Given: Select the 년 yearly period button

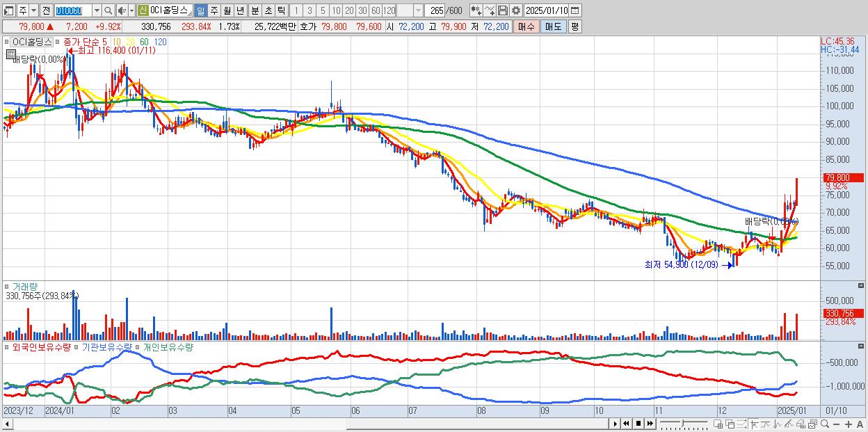Looking at the screenshot, I should pyautogui.click(x=240, y=10).
